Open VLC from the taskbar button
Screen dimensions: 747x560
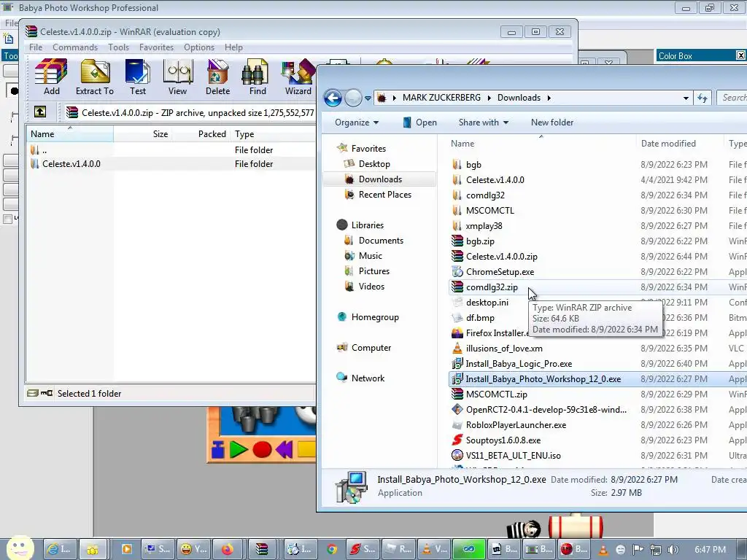pyautogui.click(x=433, y=549)
